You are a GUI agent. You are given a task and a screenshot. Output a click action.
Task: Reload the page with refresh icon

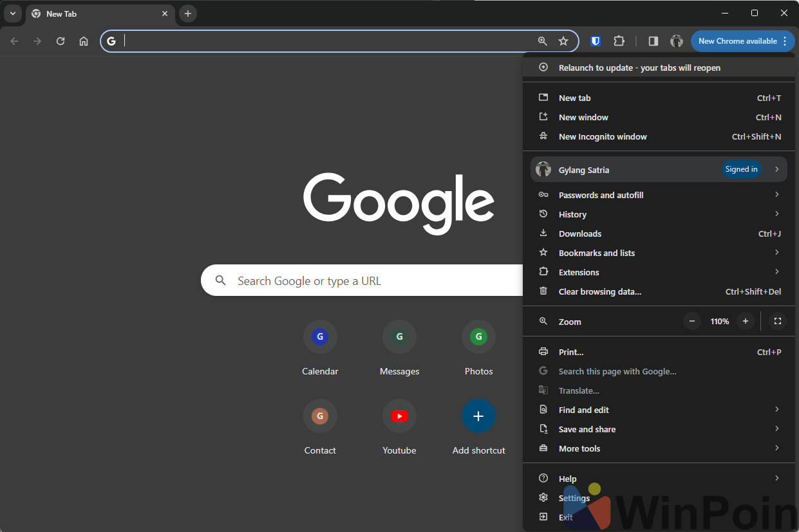61,41
